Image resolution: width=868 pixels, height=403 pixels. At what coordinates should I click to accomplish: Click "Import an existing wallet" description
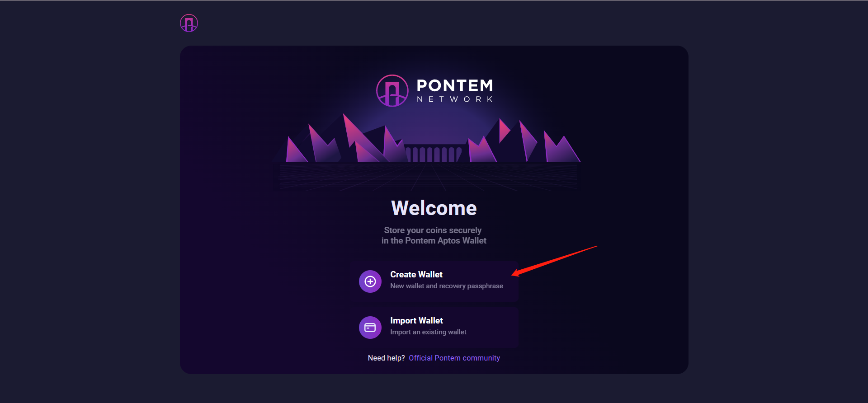tap(428, 332)
